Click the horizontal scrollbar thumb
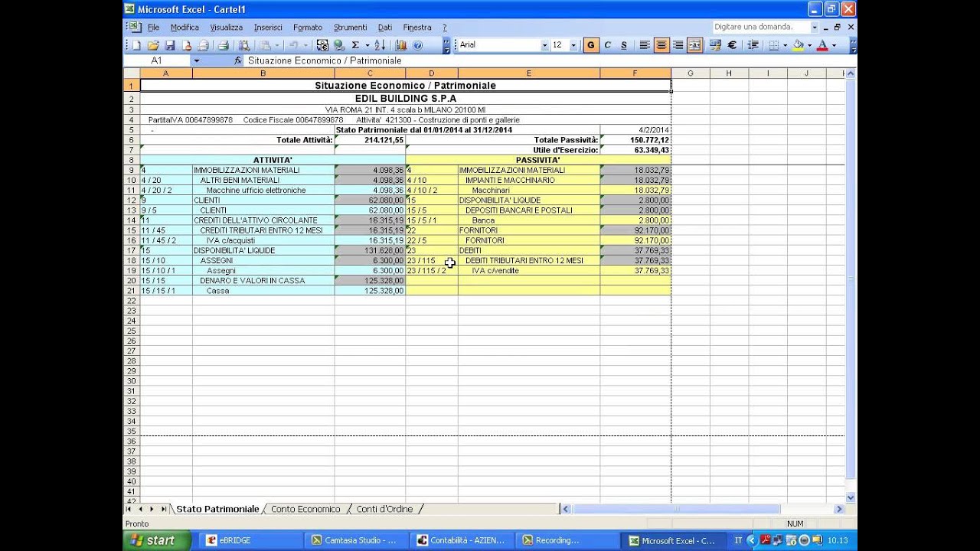The width and height of the screenshot is (980, 551). tap(676, 509)
